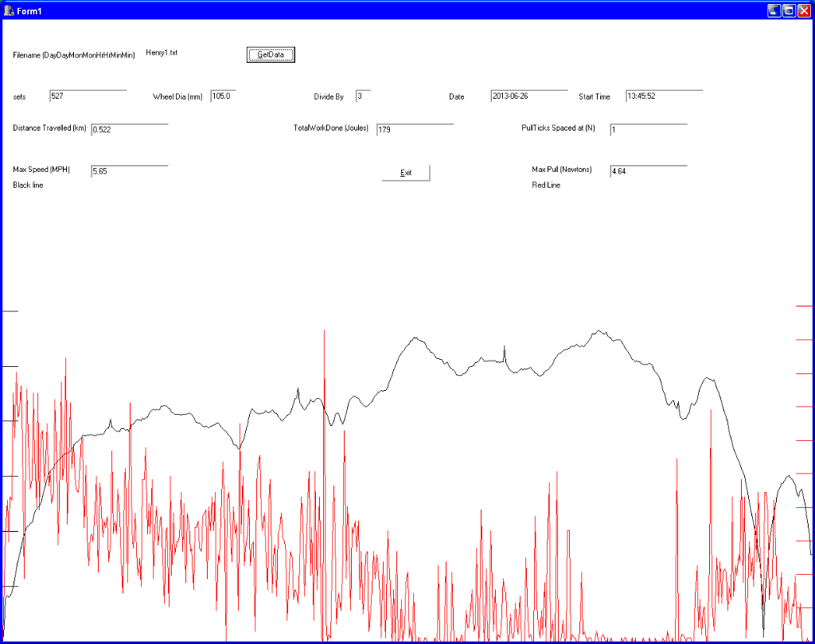The width and height of the screenshot is (815, 644).
Task: Maximize the Form1 window
Action: click(789, 10)
